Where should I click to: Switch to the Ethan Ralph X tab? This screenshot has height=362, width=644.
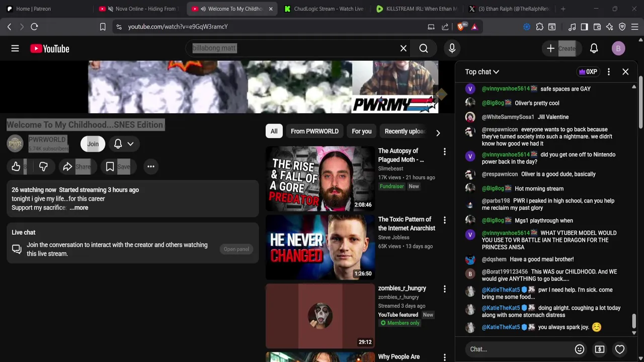509,9
